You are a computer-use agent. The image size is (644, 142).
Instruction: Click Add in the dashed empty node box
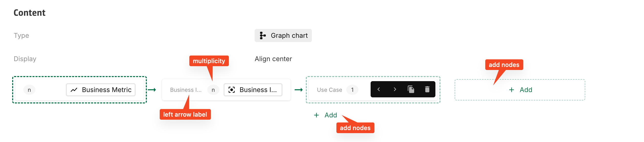coord(526,90)
